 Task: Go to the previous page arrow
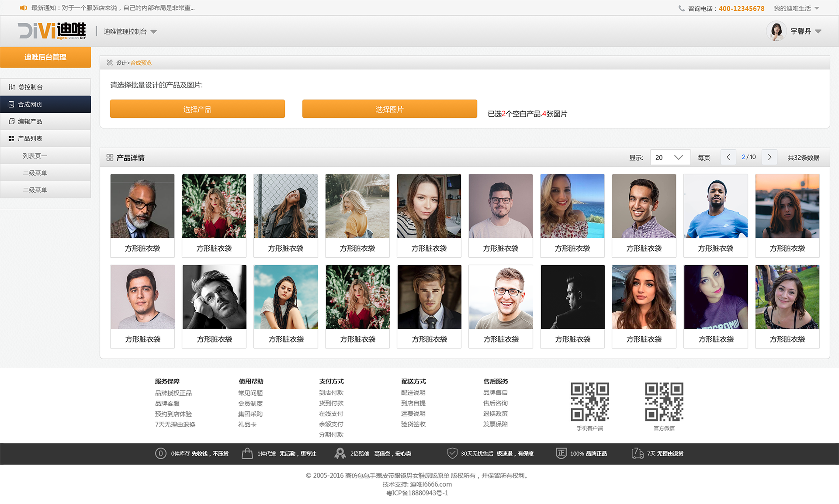(728, 157)
